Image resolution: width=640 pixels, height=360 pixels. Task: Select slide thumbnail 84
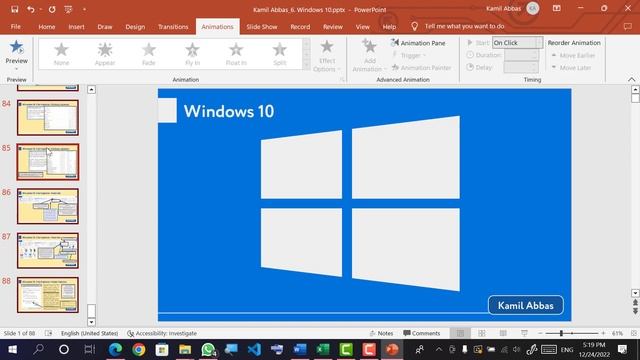click(48, 118)
